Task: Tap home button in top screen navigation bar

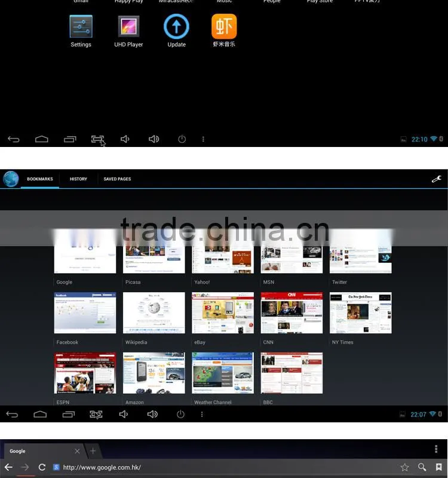Action: 41,139
